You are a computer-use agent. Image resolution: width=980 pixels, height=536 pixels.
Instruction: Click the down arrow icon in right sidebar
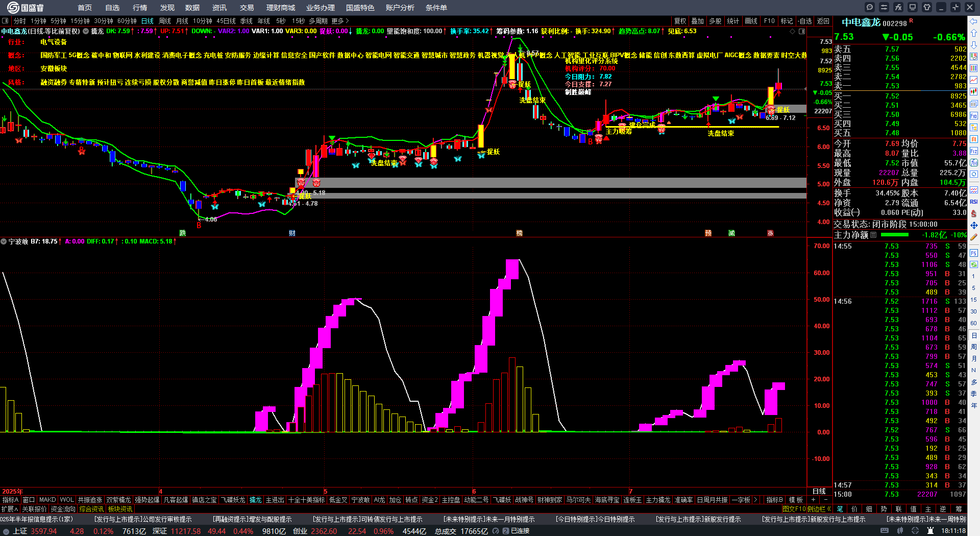974,44
